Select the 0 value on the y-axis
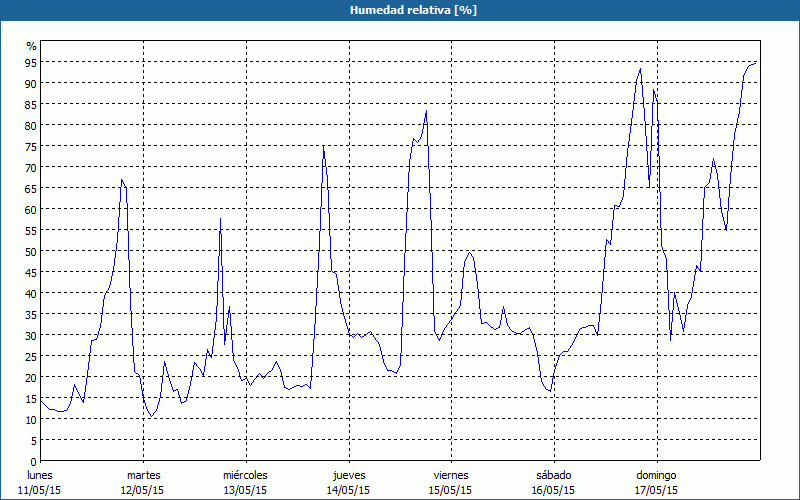This screenshot has height=500, width=800. [x=33, y=461]
